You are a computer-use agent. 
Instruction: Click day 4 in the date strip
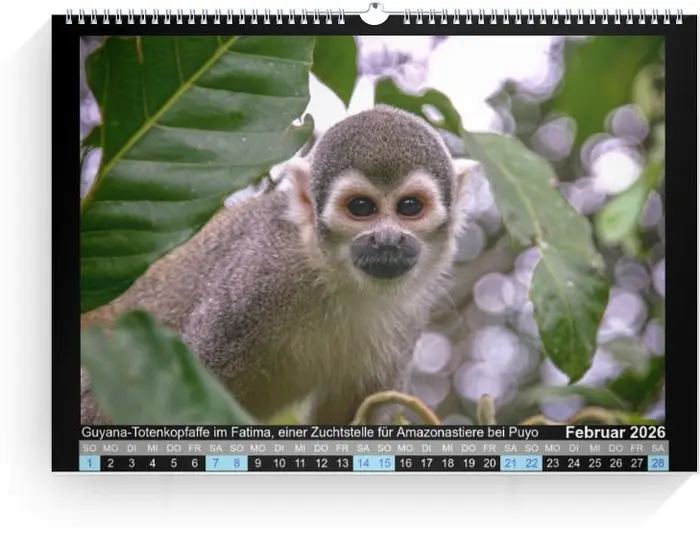153,463
